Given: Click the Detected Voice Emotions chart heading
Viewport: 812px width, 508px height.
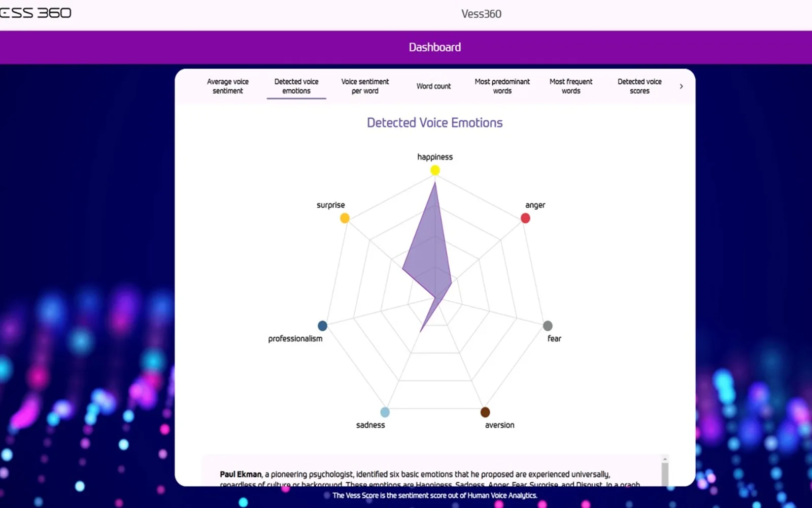Looking at the screenshot, I should pyautogui.click(x=435, y=122).
